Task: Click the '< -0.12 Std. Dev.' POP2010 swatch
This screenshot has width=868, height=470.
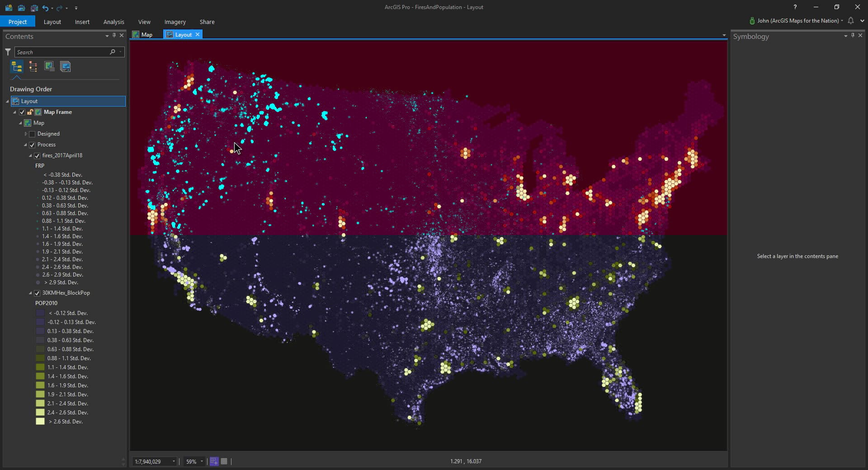Action: pos(40,313)
